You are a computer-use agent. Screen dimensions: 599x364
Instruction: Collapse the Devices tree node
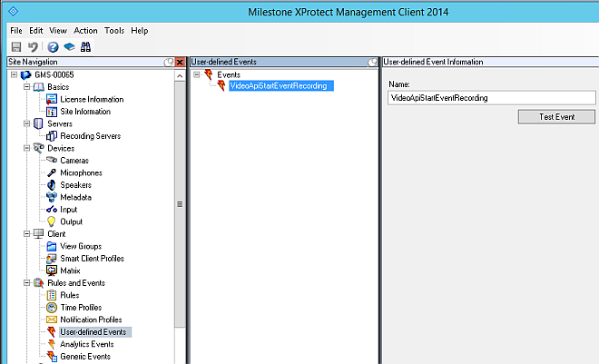tap(25, 148)
